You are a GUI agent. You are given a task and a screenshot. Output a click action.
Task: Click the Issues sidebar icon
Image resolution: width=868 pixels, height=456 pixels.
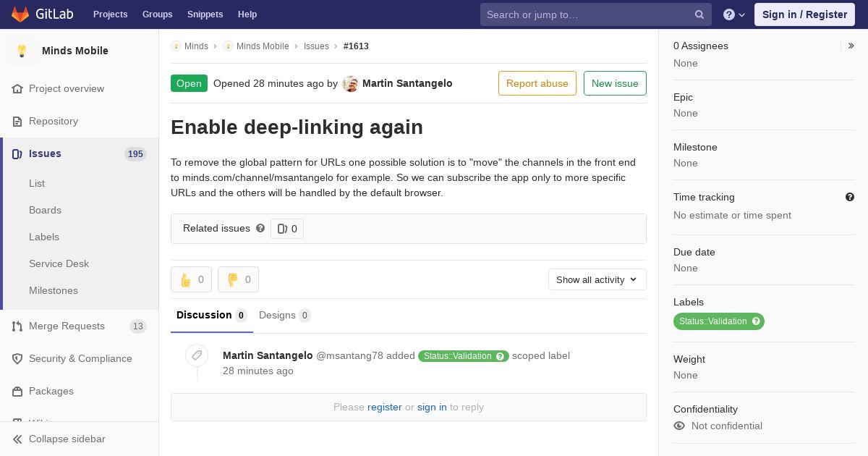(x=17, y=153)
